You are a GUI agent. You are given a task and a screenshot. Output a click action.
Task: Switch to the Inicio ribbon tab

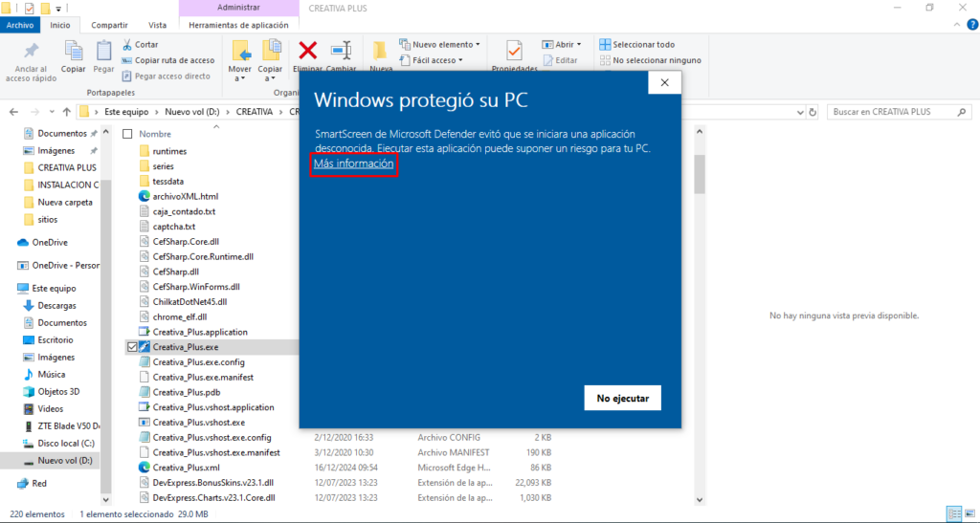click(x=60, y=25)
